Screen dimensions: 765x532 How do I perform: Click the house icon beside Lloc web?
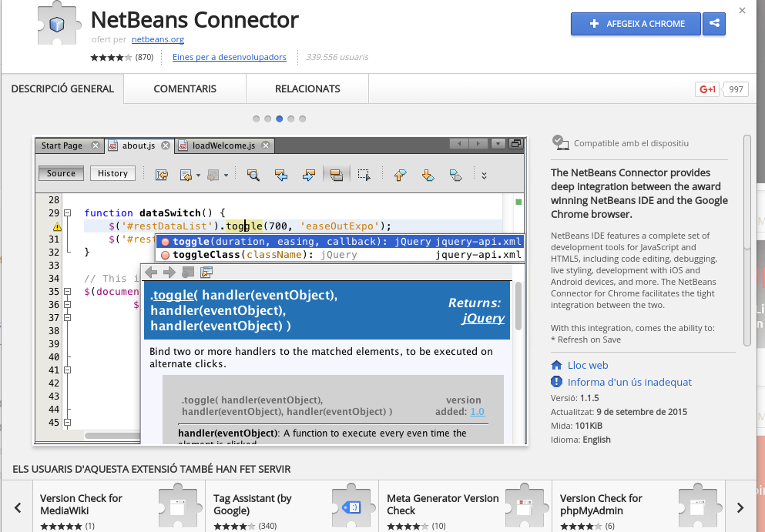tap(556, 365)
